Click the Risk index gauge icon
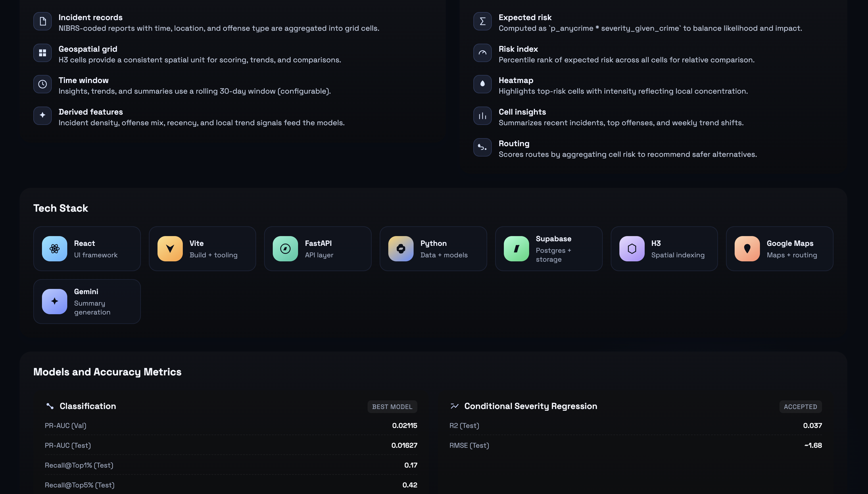Viewport: 868px width, 494px height. click(x=482, y=53)
